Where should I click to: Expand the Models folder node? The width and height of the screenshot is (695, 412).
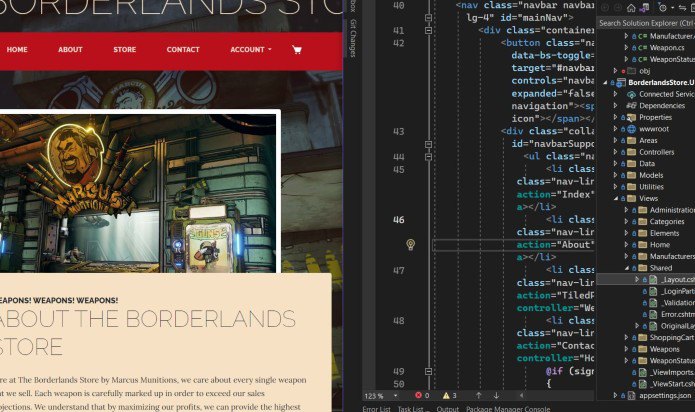tap(615, 175)
